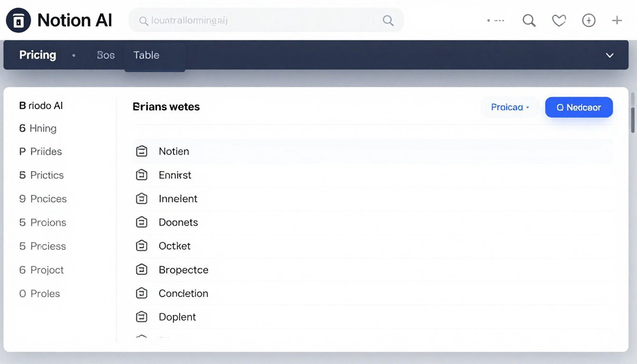The width and height of the screenshot is (637, 364).
Task: Click the heart favorites icon
Action: click(559, 20)
